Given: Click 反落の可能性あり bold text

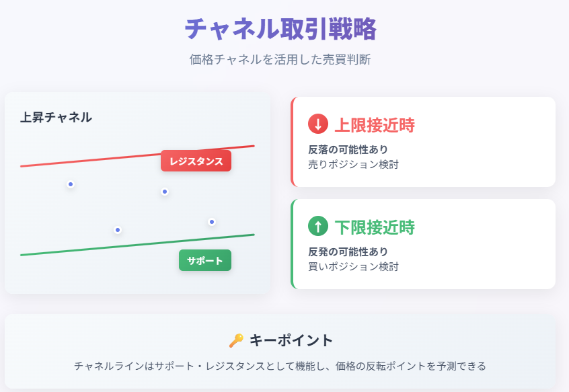Looking at the screenshot, I should 348,149.
